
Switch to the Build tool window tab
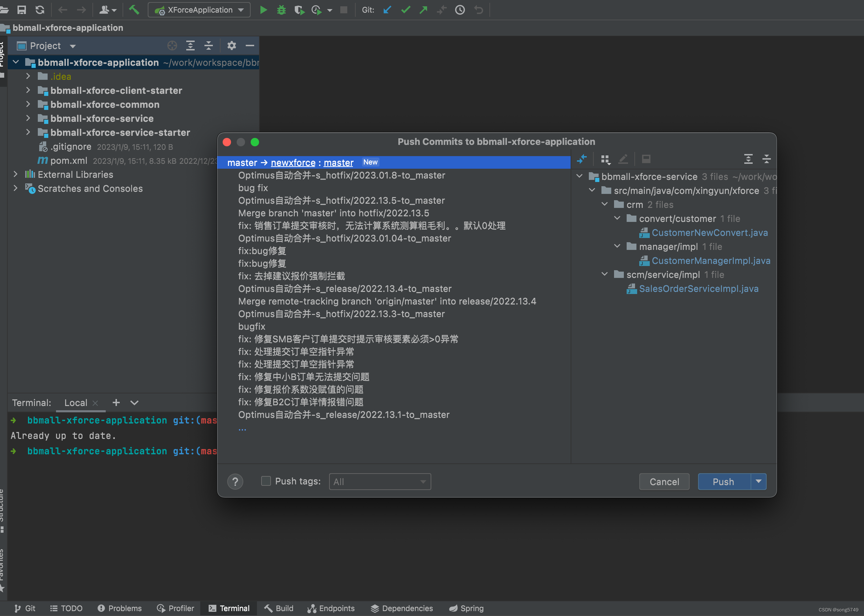tap(279, 608)
